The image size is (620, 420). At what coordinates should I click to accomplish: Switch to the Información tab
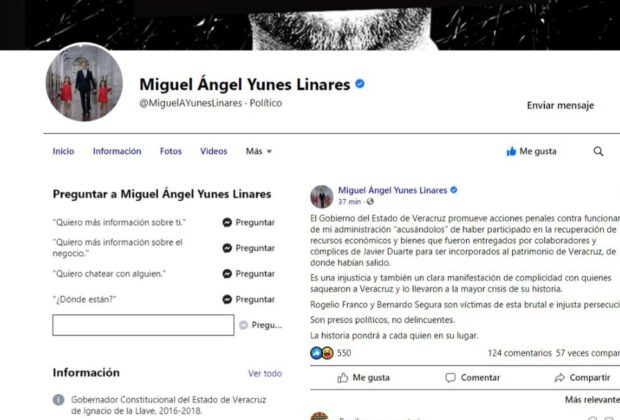coord(117,151)
